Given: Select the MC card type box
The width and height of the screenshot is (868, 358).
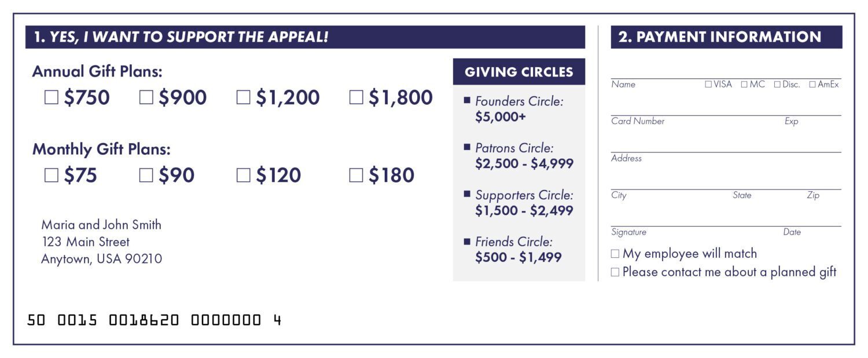Looking at the screenshot, I should (x=745, y=85).
